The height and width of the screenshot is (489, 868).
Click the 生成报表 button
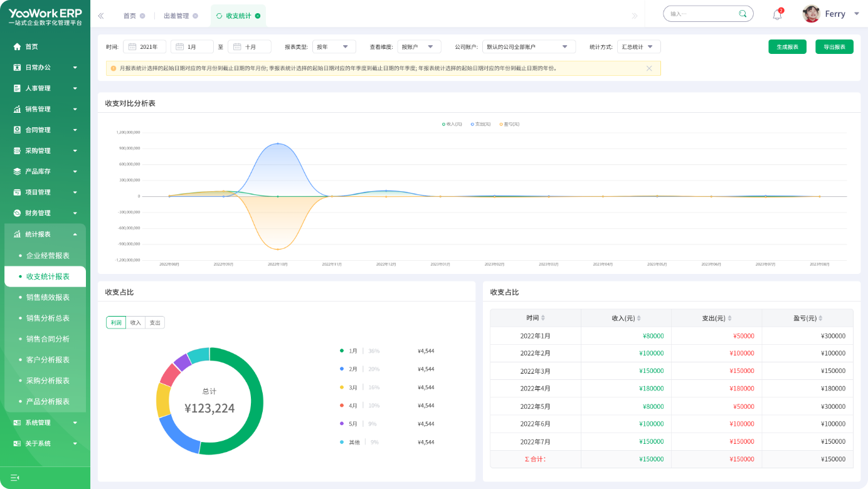[787, 47]
